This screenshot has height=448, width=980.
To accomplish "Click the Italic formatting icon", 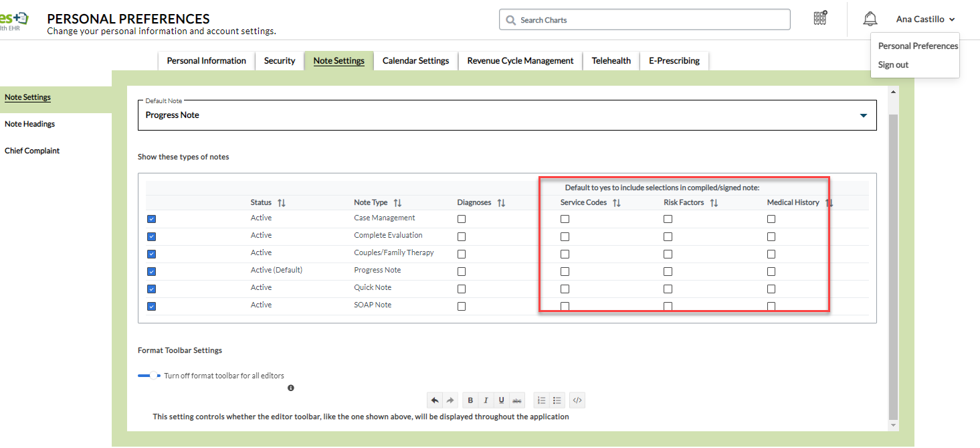I will [x=486, y=400].
